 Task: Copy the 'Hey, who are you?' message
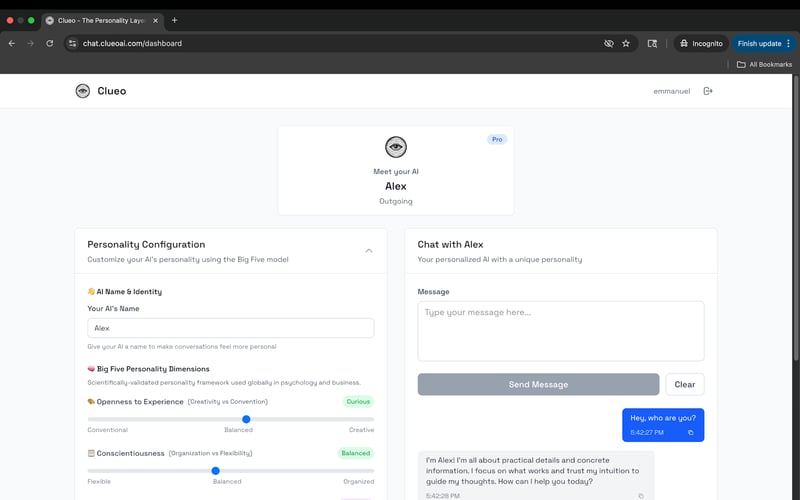(690, 433)
